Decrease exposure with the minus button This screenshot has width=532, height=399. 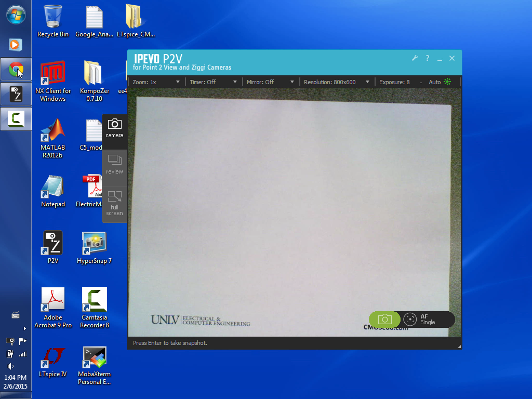coord(421,83)
